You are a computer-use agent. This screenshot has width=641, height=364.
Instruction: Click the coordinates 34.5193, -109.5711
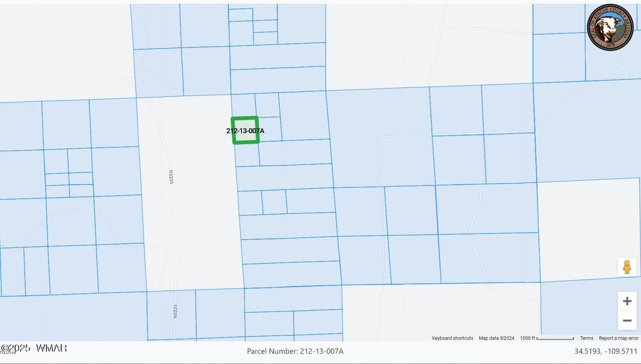pos(606,351)
